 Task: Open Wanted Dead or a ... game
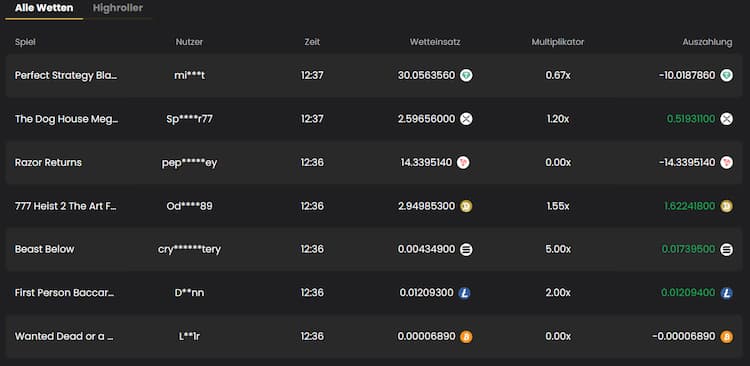pyautogui.click(x=65, y=336)
